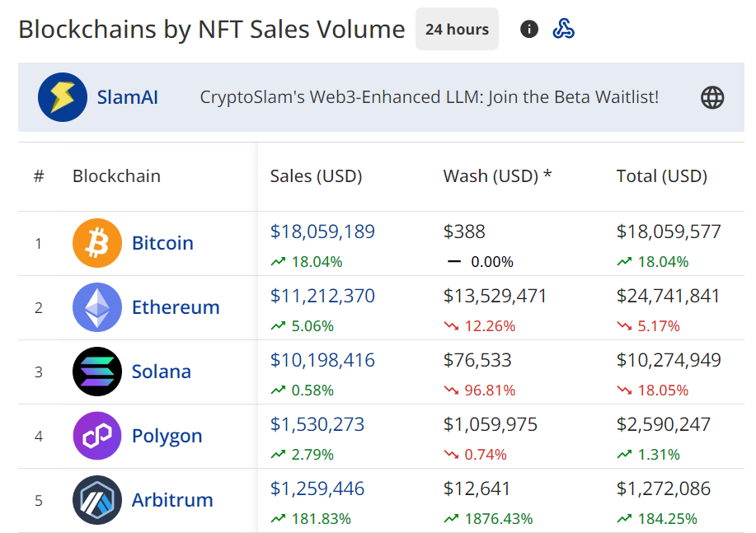Click Solana sales change 0.58%
Viewport: 756px width, 533px height.
coord(312,390)
